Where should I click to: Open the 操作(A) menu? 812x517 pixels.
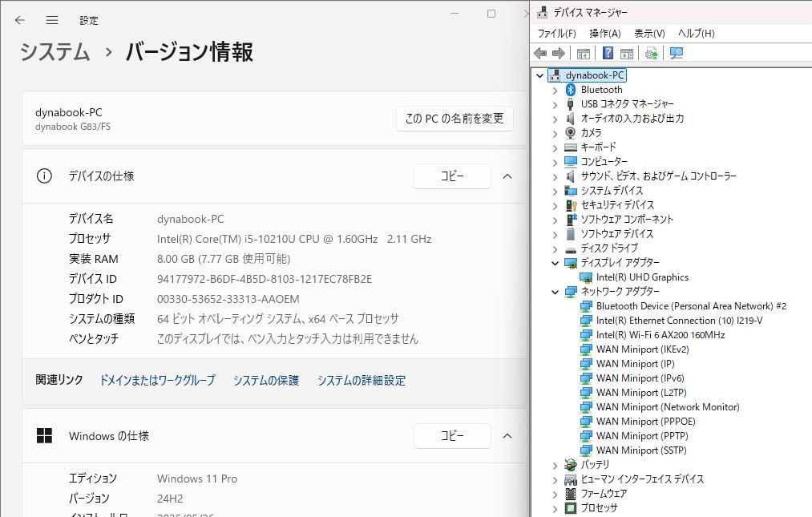point(605,33)
